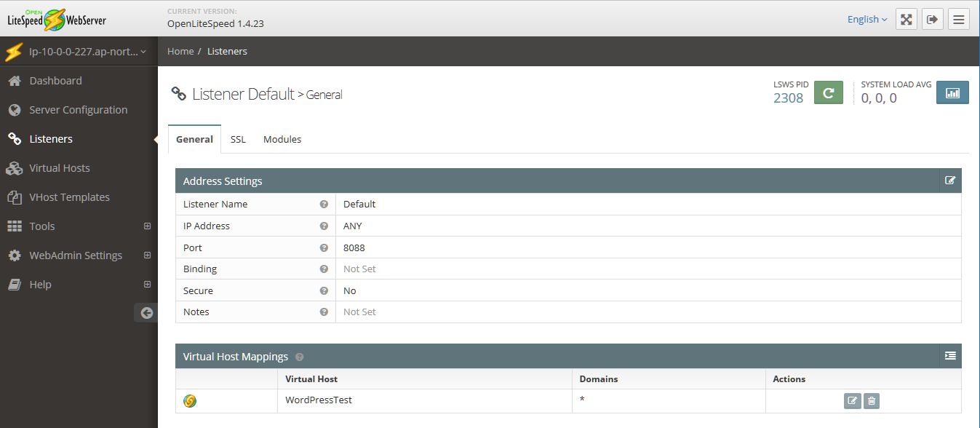Click the system load average value

879,98
